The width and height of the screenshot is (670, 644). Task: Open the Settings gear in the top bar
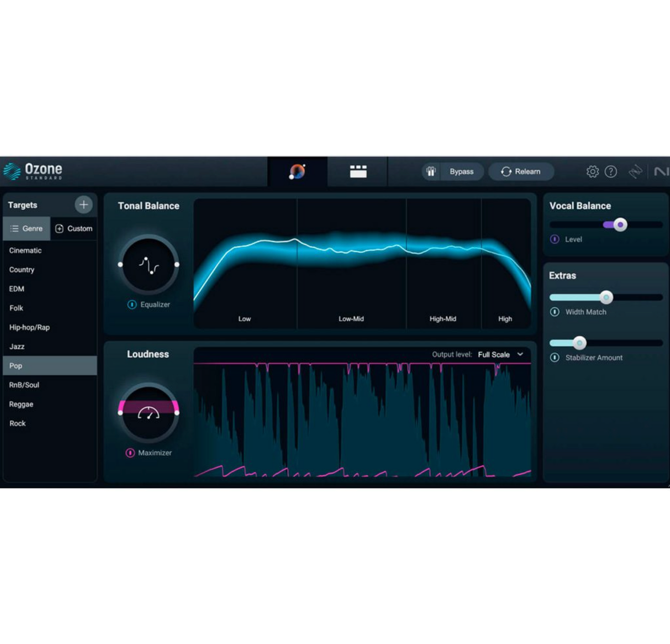coord(593,171)
